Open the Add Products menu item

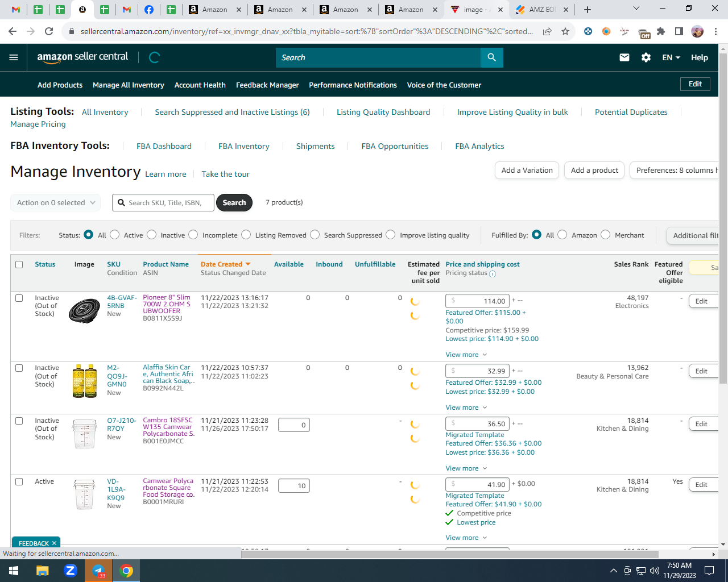pos(60,85)
